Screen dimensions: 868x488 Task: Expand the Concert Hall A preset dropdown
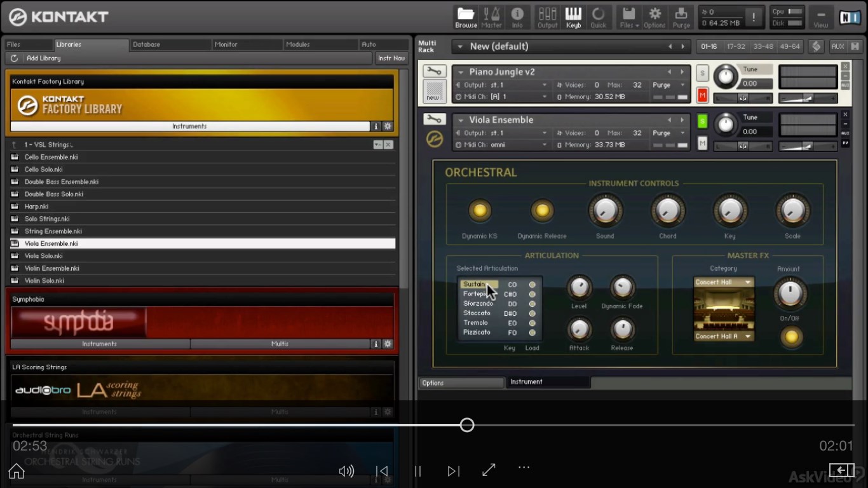click(723, 336)
